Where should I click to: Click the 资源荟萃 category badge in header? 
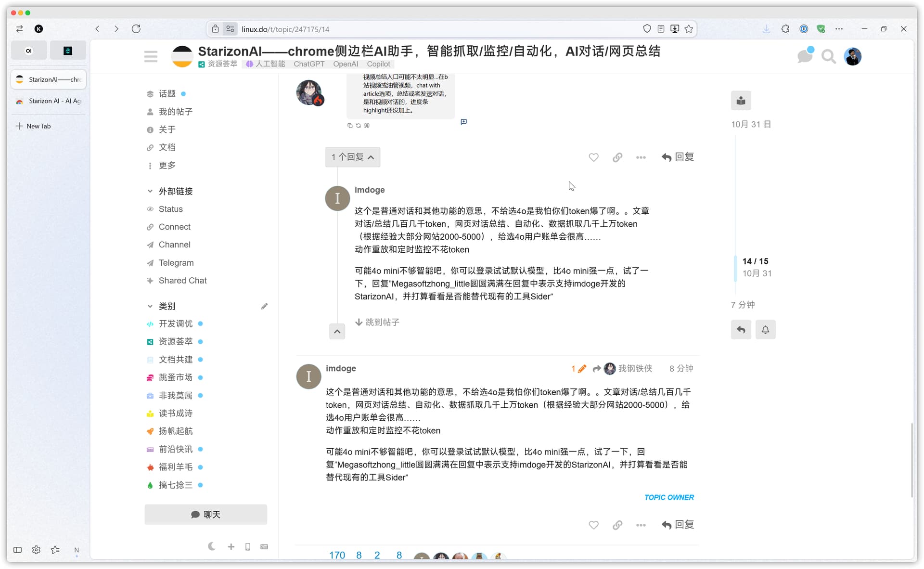(x=218, y=64)
